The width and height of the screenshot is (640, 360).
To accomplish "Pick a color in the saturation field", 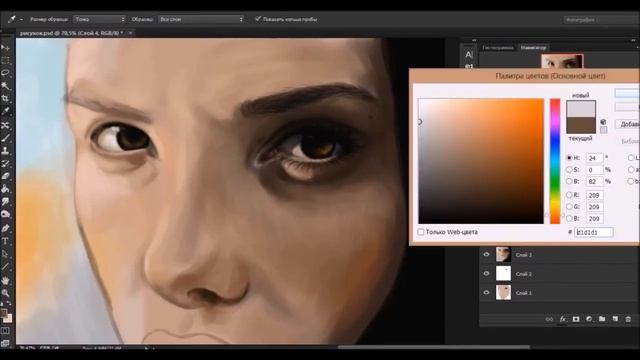I will coord(481,161).
